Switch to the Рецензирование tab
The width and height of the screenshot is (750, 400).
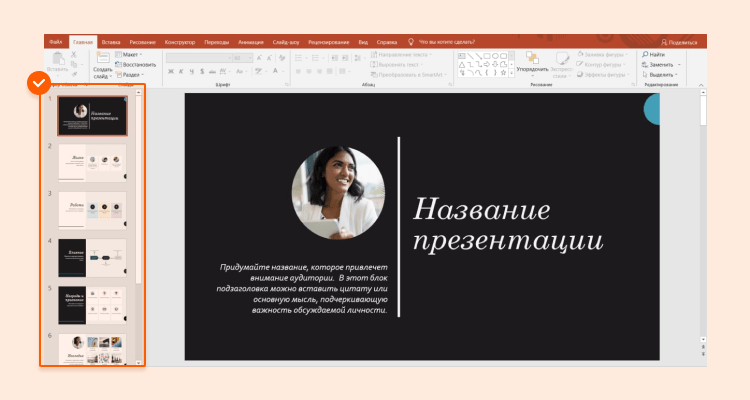(x=329, y=42)
